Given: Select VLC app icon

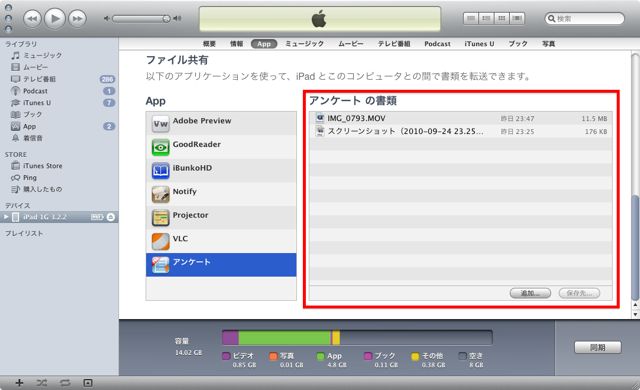Looking at the screenshot, I should (x=160, y=242).
